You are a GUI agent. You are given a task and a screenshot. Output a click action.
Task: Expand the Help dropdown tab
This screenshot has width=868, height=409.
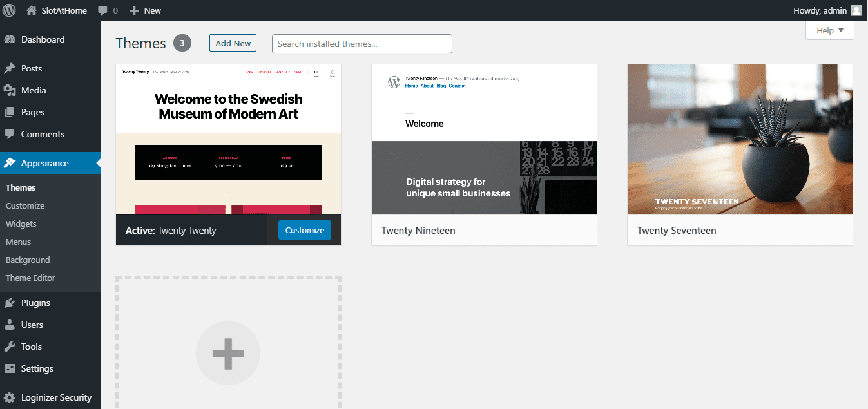coord(829,30)
